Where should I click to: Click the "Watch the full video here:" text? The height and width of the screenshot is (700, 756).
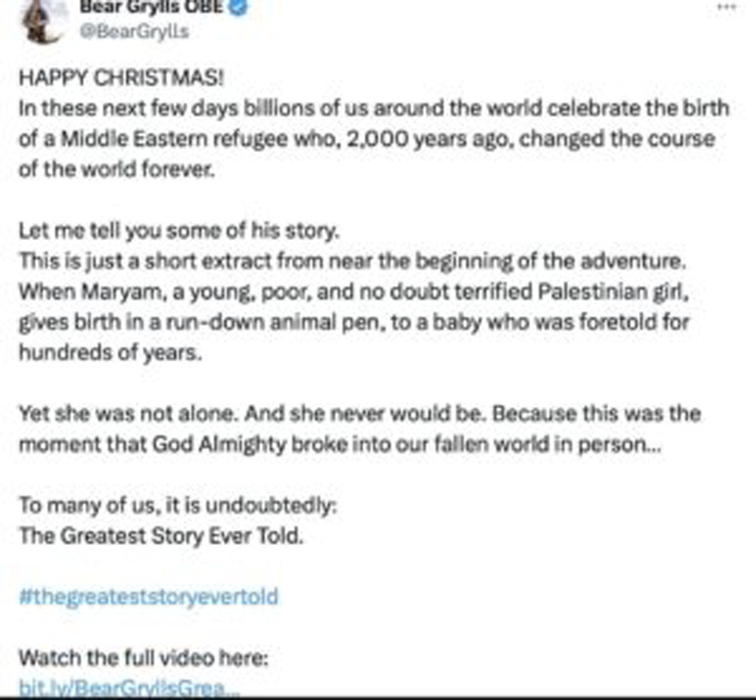click(x=145, y=657)
